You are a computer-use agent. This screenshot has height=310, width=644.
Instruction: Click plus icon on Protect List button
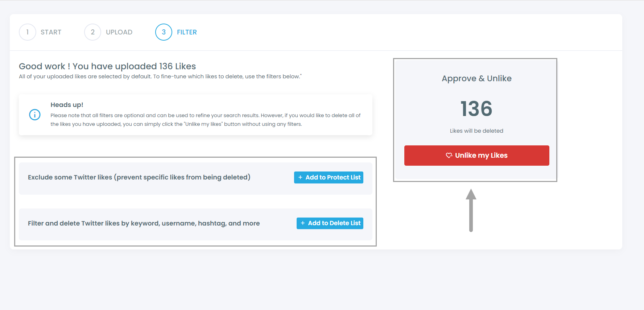[x=300, y=177]
